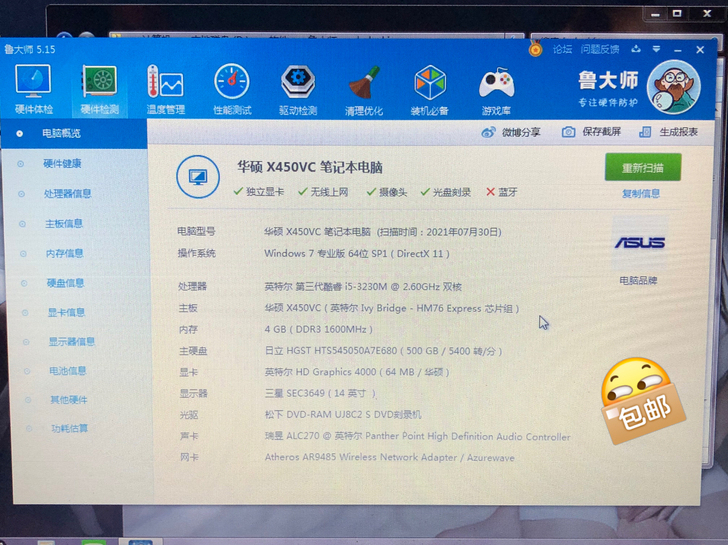Select 功耗估算 in sidebar
The height and width of the screenshot is (545, 728).
point(70,428)
